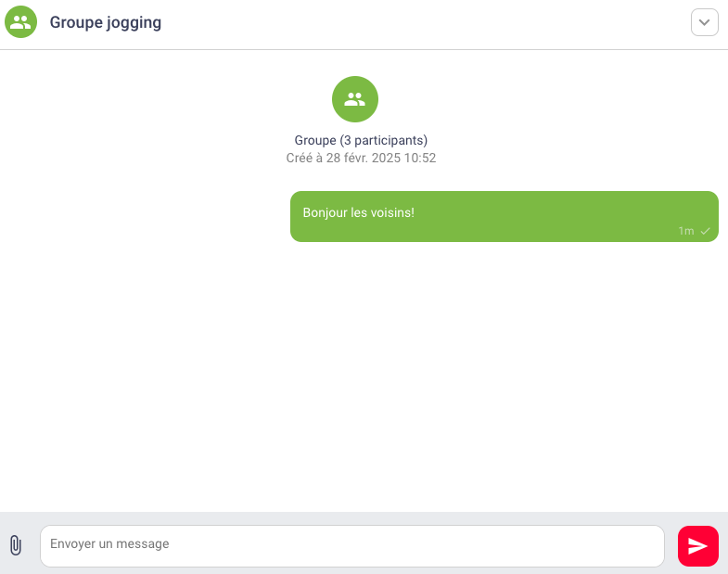Select the Bonjour les voisins! message bubble
Screen dimensions: 728x574
point(504,216)
